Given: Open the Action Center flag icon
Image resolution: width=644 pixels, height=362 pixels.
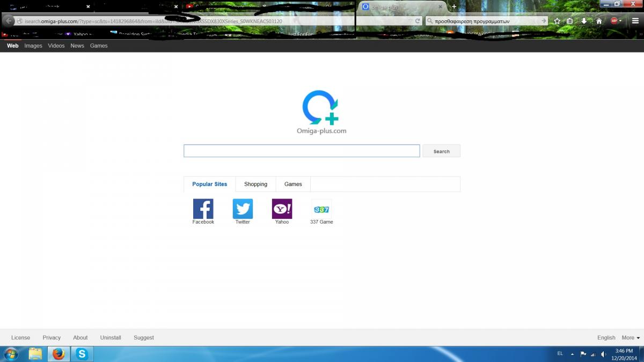Looking at the screenshot, I should click(583, 354).
